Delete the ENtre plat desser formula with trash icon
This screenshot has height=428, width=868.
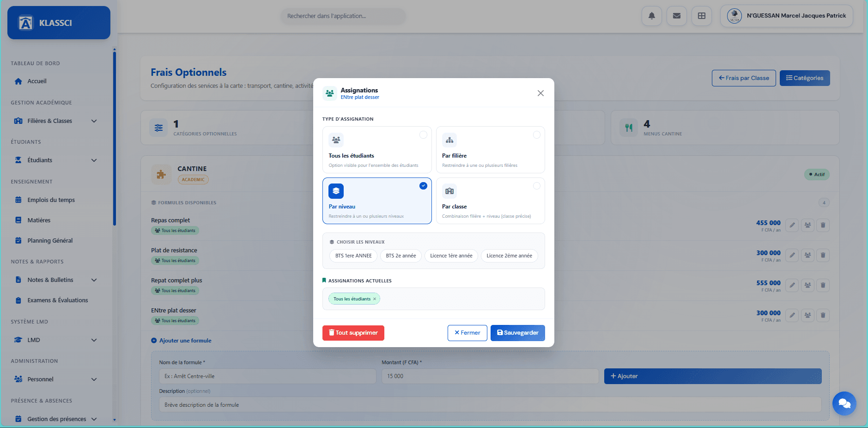[x=823, y=315]
